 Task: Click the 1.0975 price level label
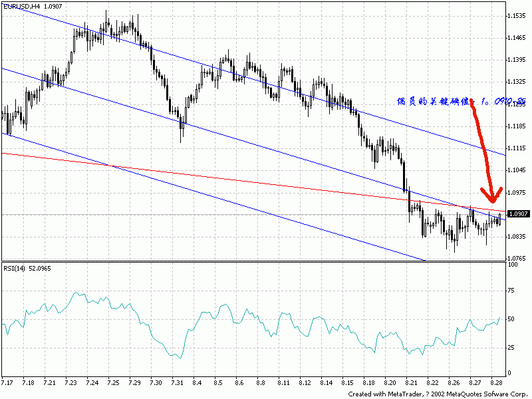coord(517,192)
